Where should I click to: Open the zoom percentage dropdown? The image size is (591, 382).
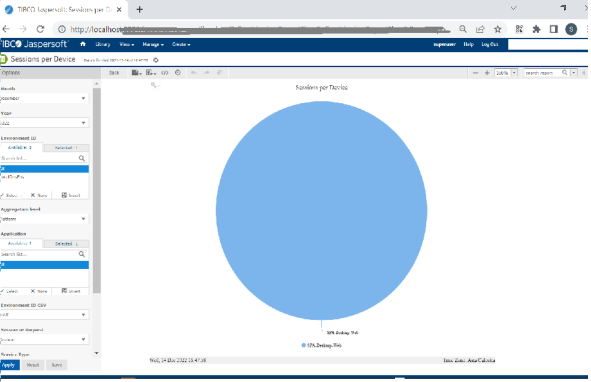click(514, 73)
